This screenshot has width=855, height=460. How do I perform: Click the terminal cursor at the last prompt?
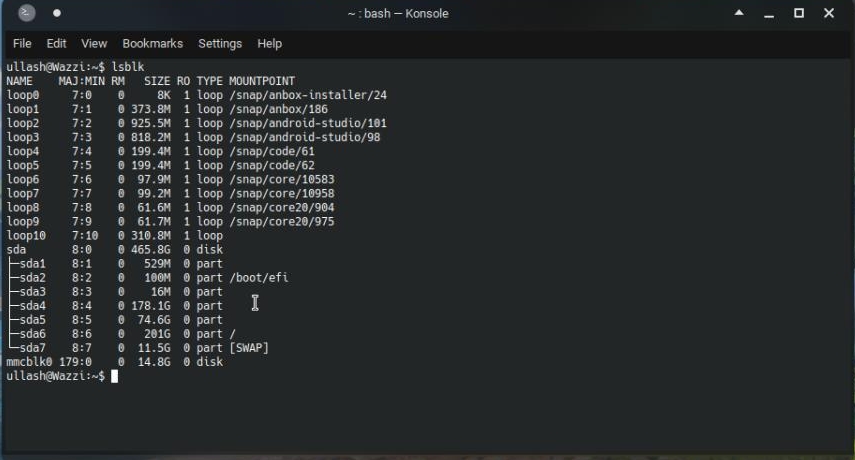coord(115,377)
